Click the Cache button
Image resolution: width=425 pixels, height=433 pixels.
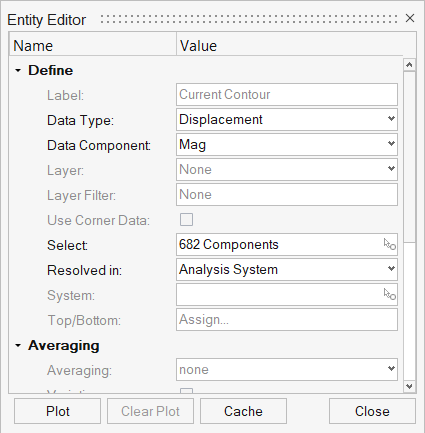pyautogui.click(x=243, y=411)
